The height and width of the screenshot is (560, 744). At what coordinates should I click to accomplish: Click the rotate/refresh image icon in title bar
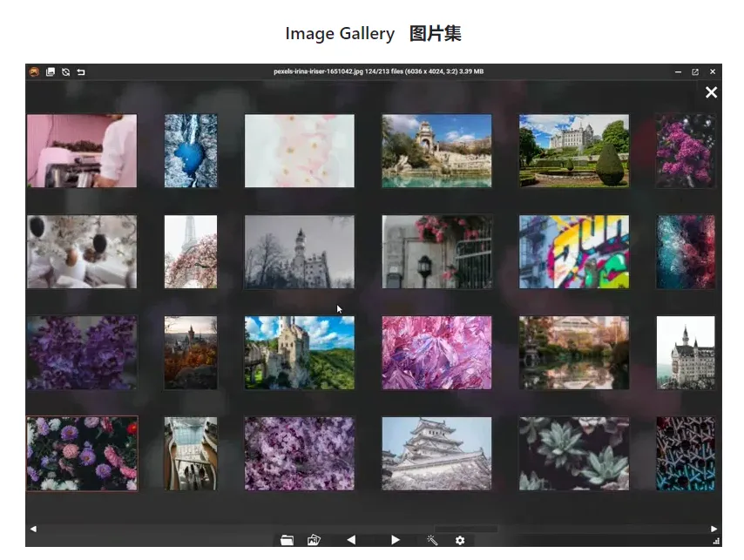tap(66, 72)
